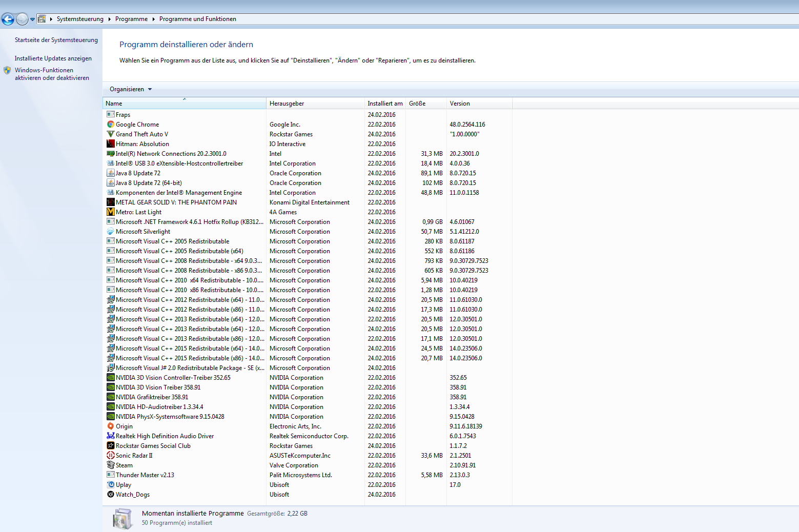Click the back navigation arrow button

click(8, 19)
